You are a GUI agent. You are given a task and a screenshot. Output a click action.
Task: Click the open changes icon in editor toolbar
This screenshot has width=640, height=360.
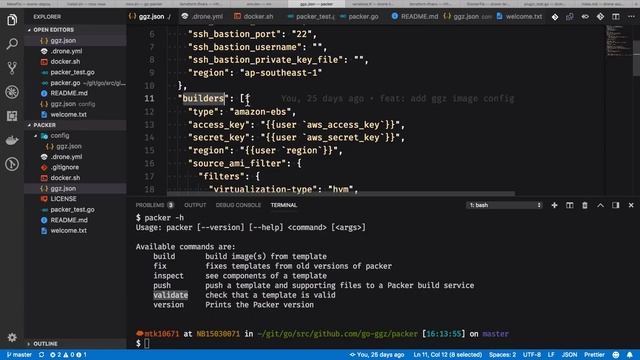570,17
